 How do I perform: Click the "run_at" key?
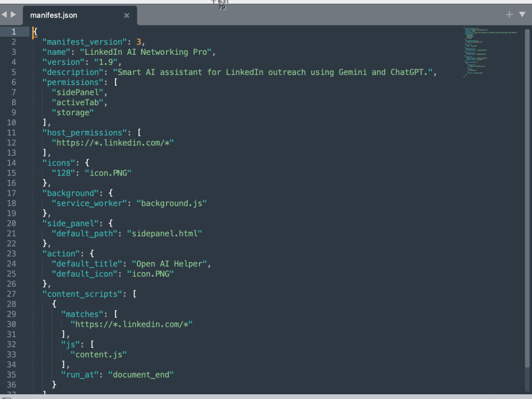[x=80, y=375]
